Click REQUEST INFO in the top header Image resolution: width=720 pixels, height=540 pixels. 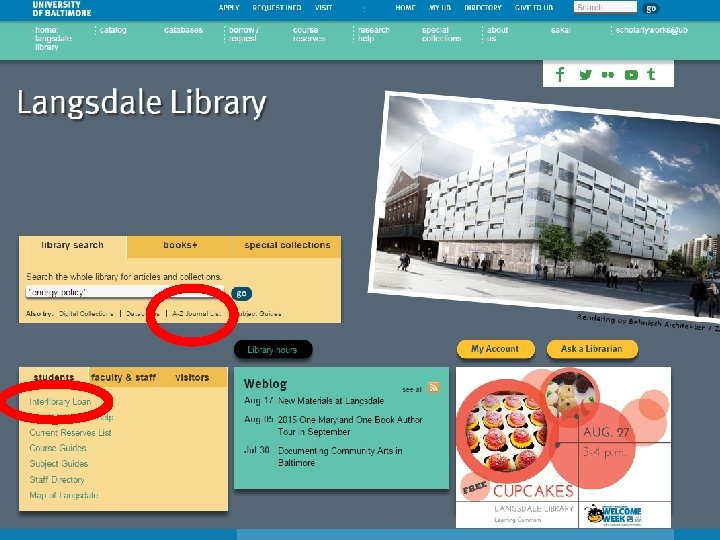[277, 8]
